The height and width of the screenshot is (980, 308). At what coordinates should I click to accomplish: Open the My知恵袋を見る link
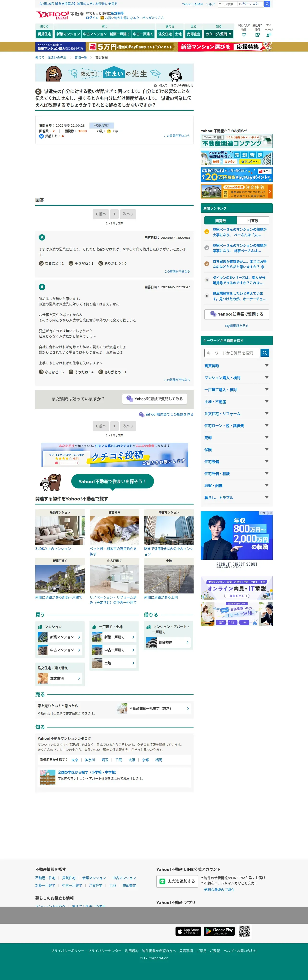237,326
